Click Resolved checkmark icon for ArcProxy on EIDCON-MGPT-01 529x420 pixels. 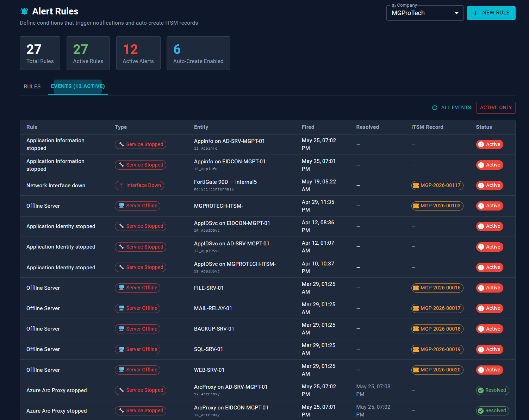coord(480,411)
